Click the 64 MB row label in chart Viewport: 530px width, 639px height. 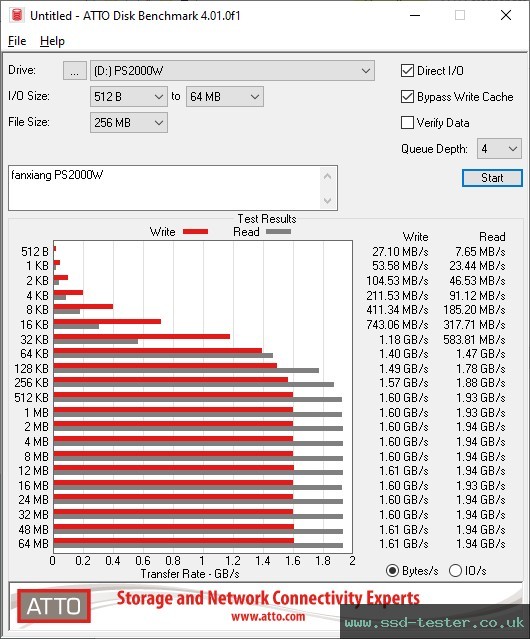[33, 544]
